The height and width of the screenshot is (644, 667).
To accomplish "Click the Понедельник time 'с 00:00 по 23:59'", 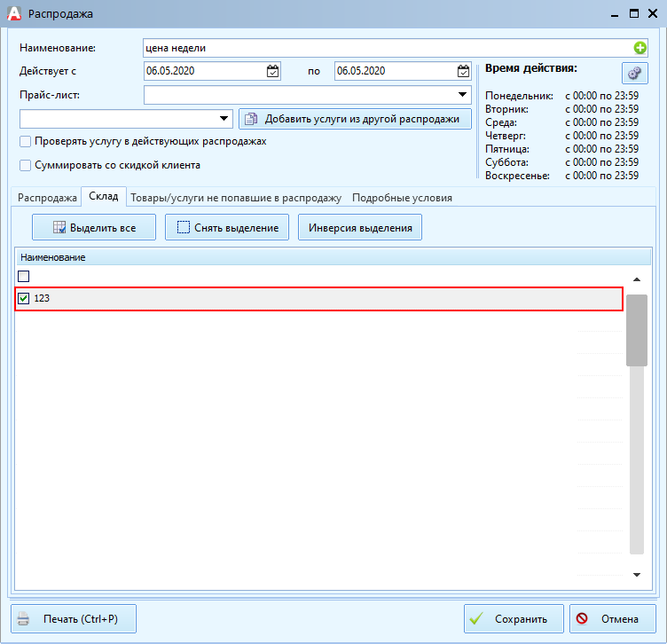I will [x=601, y=96].
